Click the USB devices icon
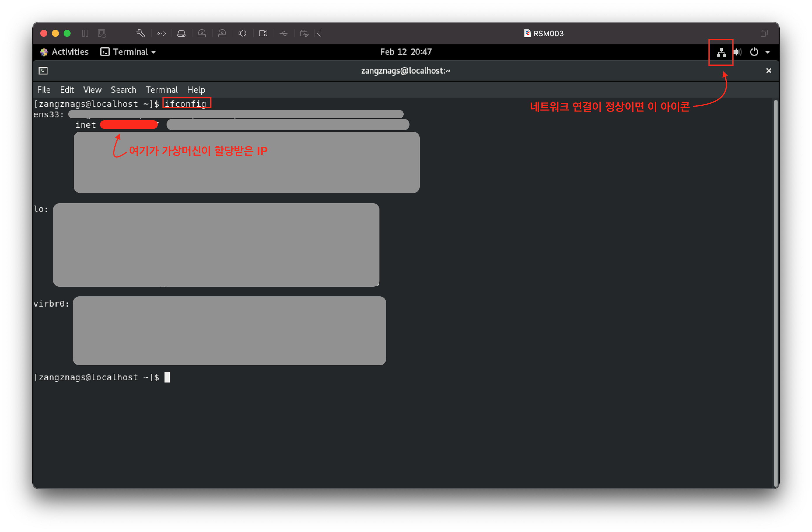The image size is (812, 532). tap(283, 33)
